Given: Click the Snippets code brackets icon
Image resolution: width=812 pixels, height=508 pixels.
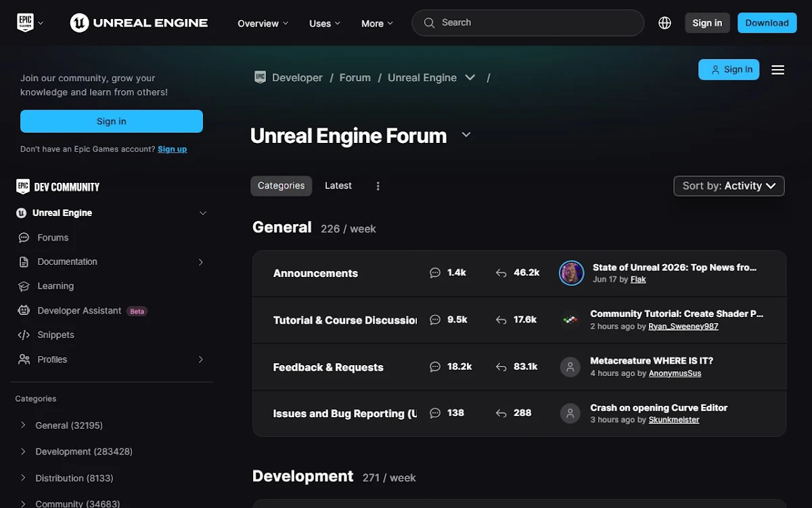Looking at the screenshot, I should pos(24,335).
